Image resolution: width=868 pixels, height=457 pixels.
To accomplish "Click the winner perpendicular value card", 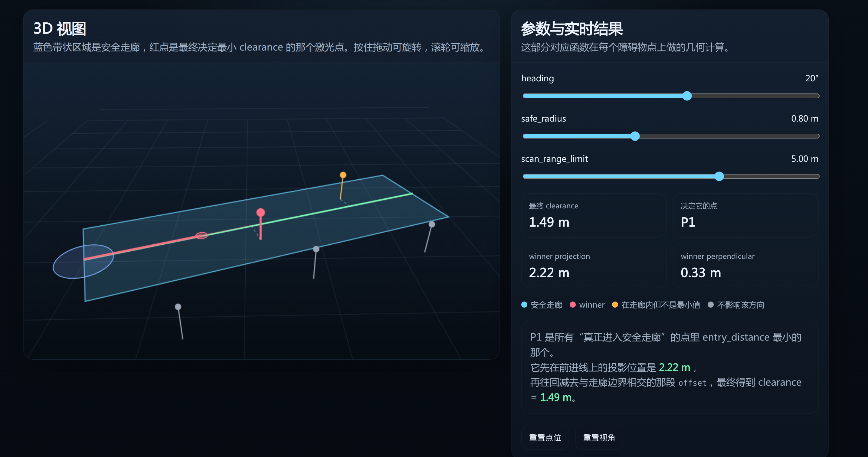I will point(745,266).
